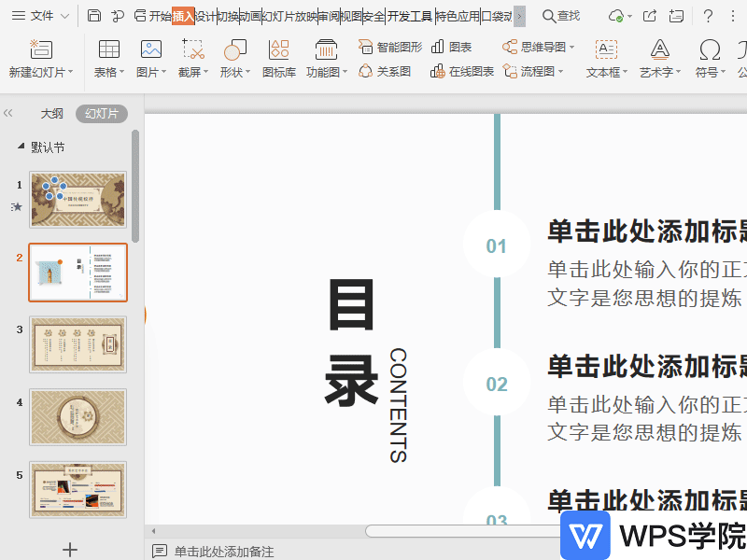Viewport: 747px width, 560px height.
Task: Switch the side panel to 大纲 view
Action: click(51, 114)
